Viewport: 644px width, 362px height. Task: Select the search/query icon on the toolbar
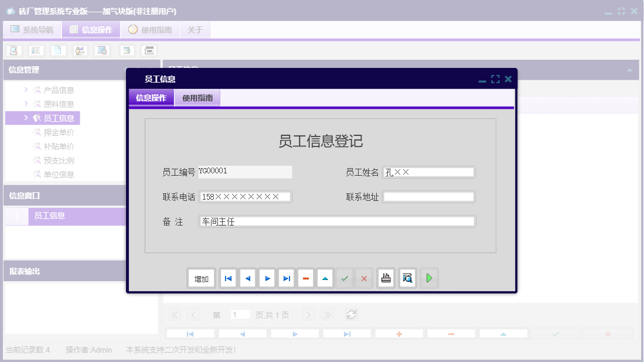13,50
